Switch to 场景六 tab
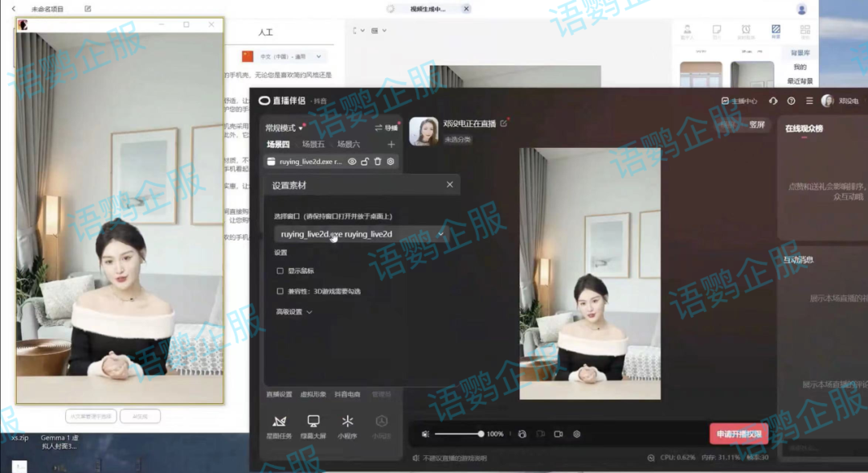This screenshot has width=868, height=473. click(x=349, y=145)
